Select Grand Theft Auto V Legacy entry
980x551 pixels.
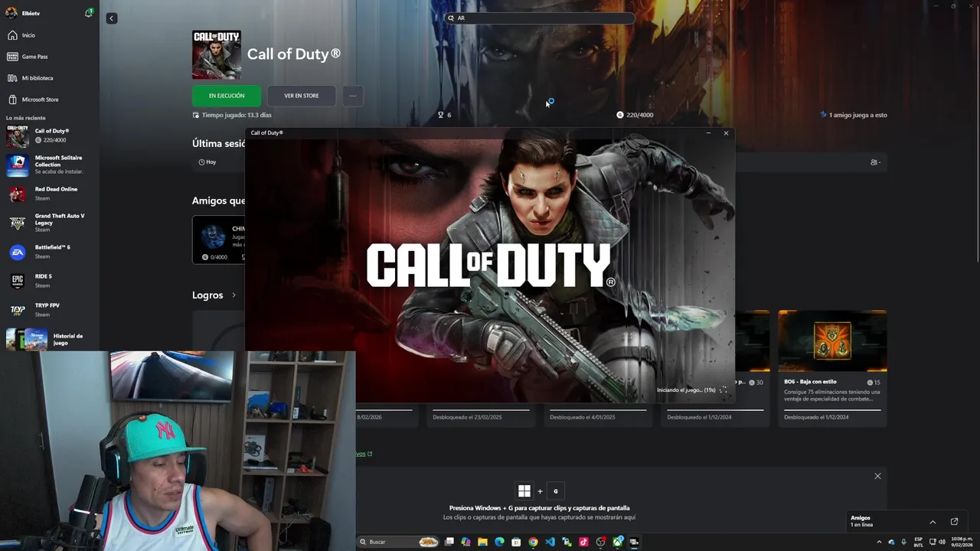click(49, 223)
